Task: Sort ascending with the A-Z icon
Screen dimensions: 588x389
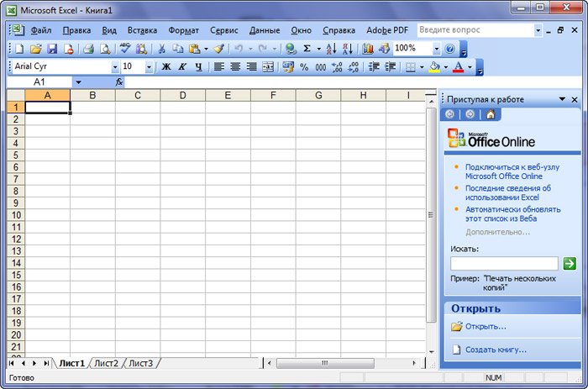Action: (331, 49)
